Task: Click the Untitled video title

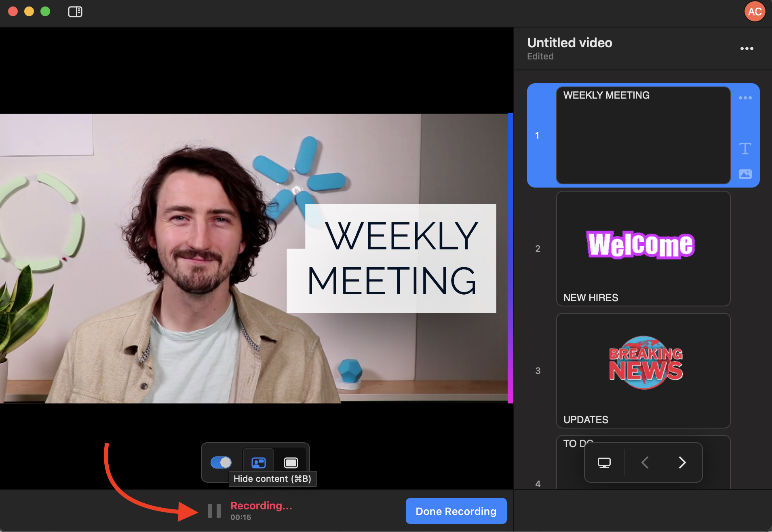Action: [x=569, y=43]
